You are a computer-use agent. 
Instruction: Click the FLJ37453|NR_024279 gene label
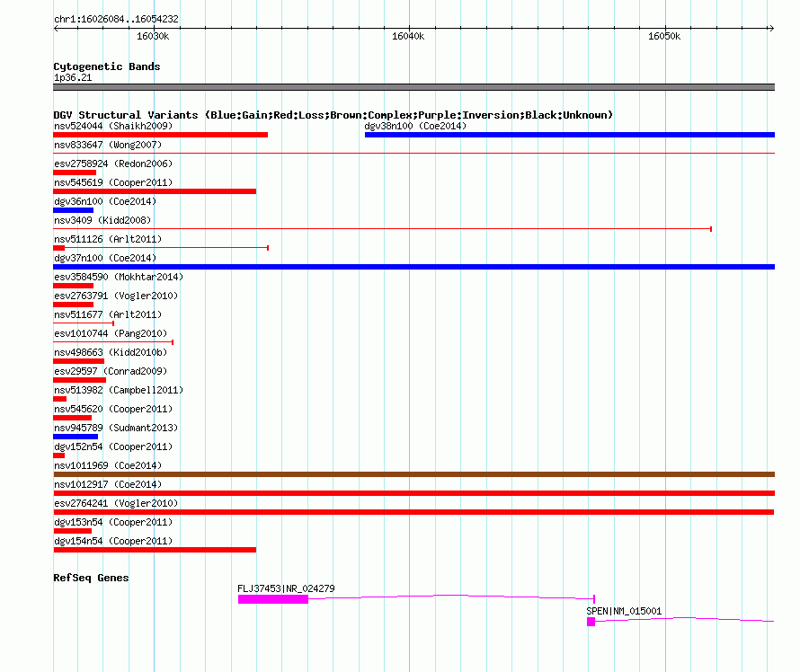(286, 588)
